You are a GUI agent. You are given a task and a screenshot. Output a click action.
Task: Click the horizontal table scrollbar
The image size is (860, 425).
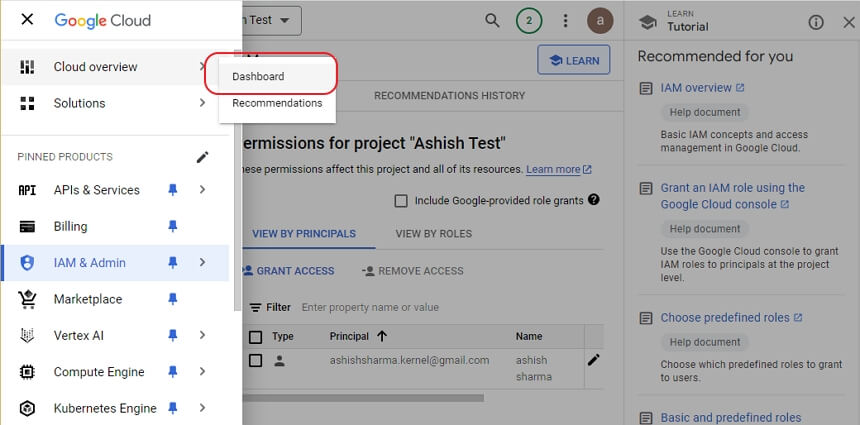[x=363, y=398]
